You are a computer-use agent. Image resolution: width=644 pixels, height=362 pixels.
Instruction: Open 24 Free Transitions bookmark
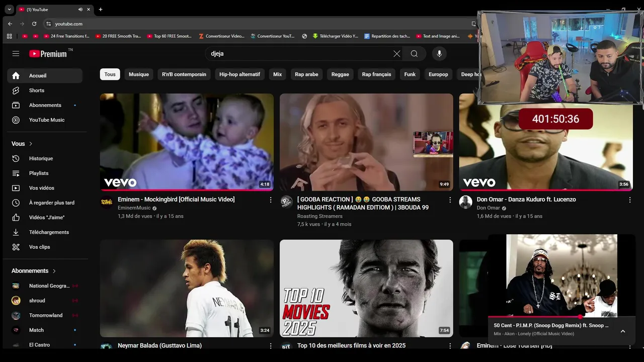click(66, 36)
